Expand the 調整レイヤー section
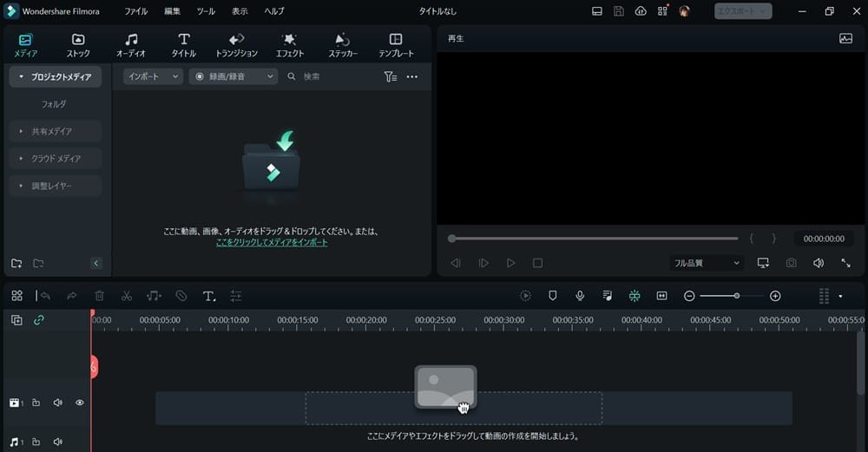 [55, 186]
